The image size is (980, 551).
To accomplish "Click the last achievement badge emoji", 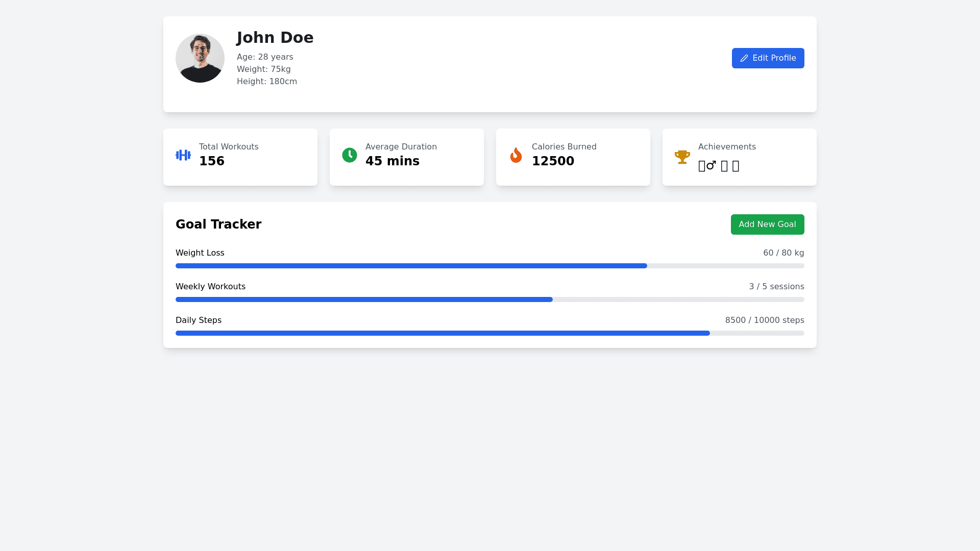I will 736,166.
